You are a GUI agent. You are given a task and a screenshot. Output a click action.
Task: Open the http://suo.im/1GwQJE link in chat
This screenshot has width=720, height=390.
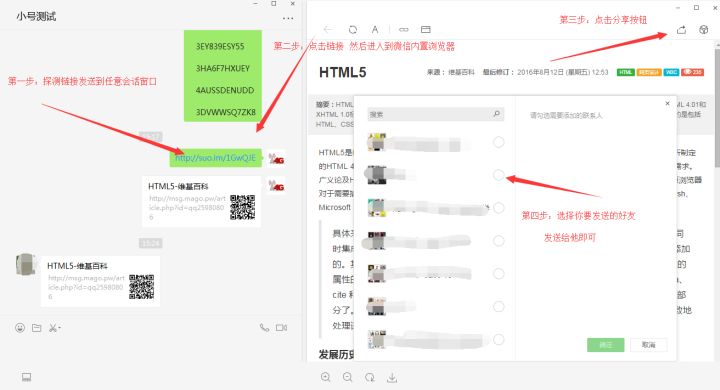tap(215, 158)
